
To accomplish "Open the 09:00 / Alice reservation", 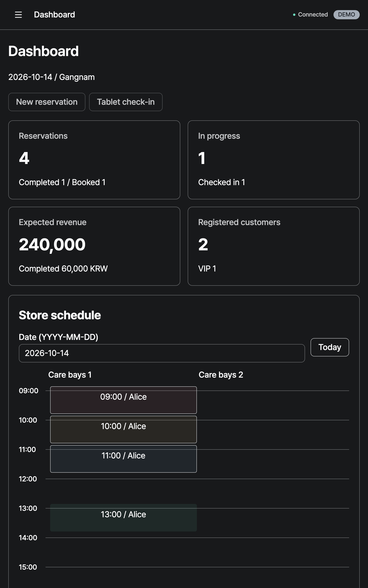I will tap(124, 400).
